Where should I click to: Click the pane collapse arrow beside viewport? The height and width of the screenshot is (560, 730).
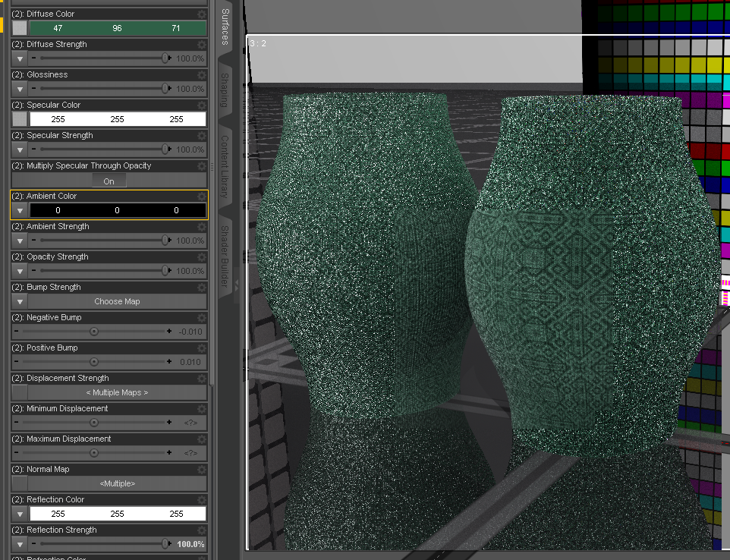pos(237,285)
